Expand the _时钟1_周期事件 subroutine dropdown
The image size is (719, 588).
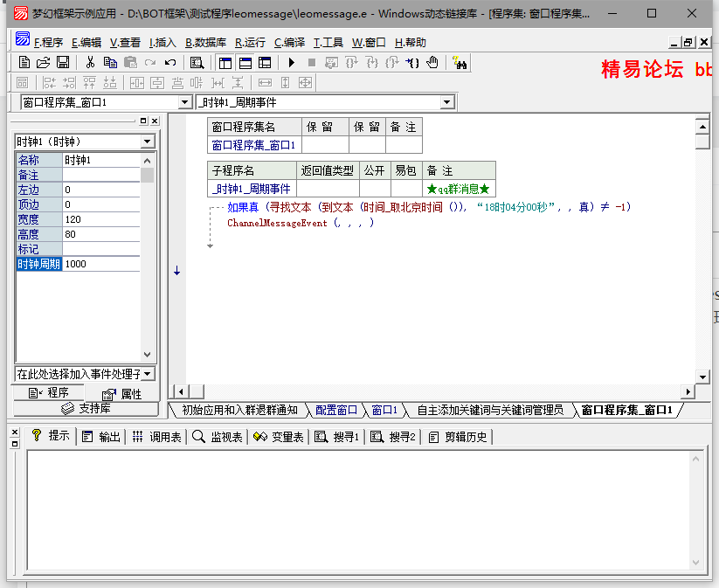click(x=447, y=102)
